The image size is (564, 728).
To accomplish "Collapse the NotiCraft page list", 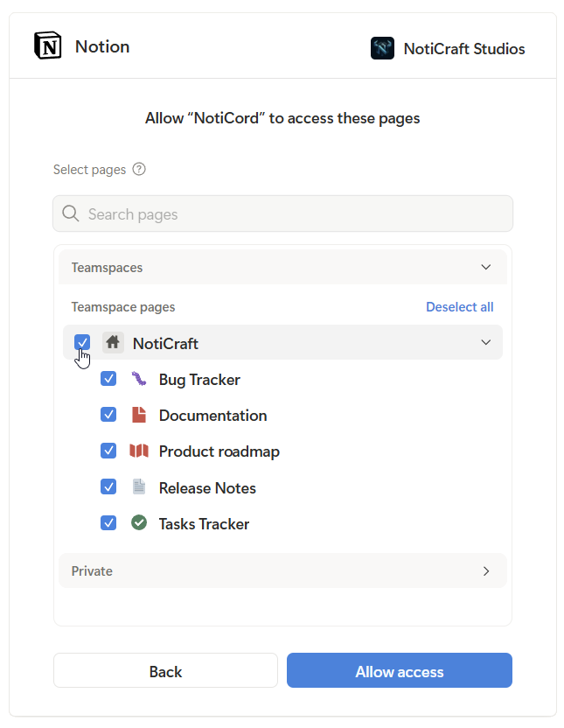I will (486, 342).
